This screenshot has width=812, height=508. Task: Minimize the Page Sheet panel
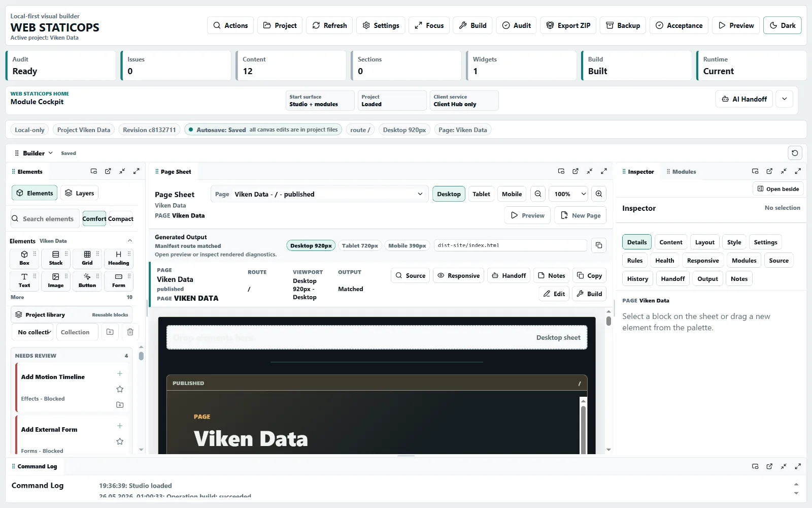point(590,171)
